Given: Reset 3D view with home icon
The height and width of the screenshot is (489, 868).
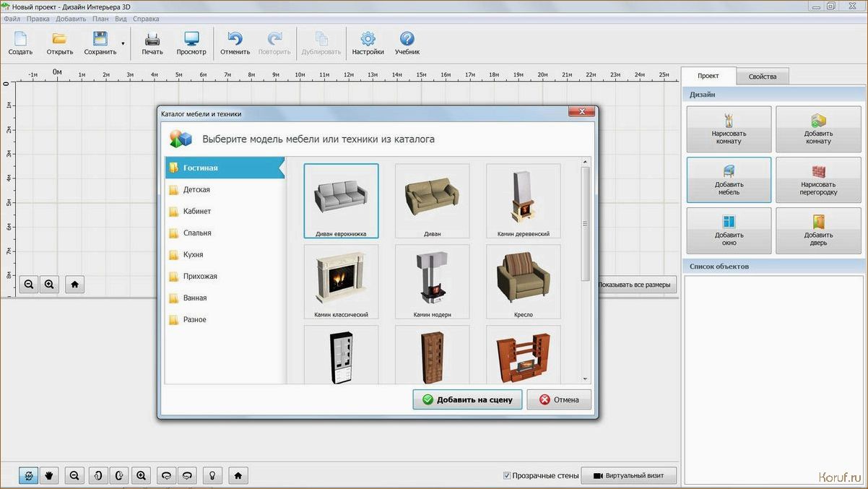Looking at the screenshot, I should point(238,475).
